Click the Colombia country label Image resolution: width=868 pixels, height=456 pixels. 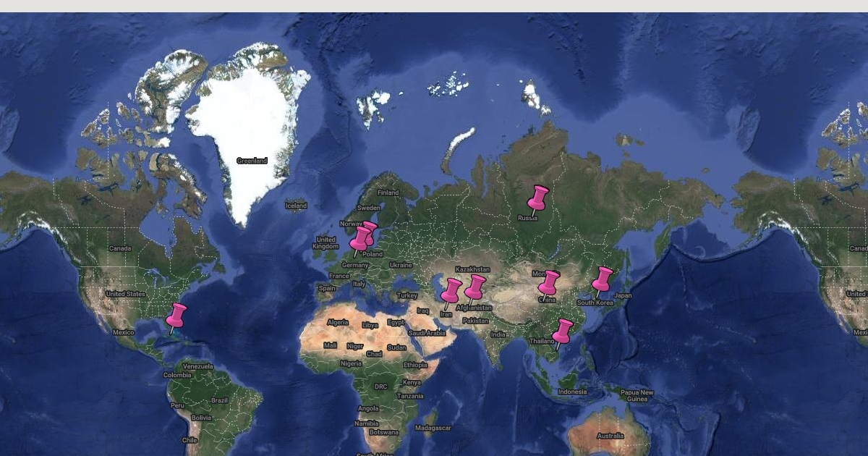(x=177, y=375)
